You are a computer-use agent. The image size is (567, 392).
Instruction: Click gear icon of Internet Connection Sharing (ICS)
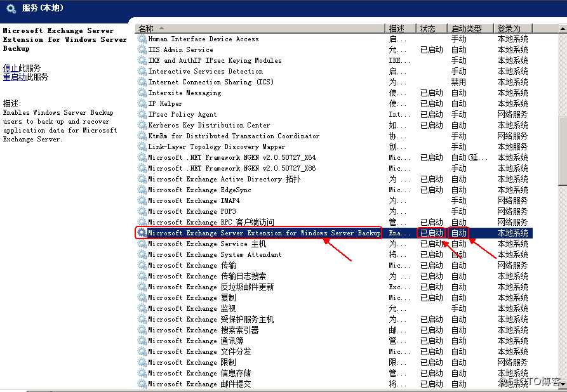pos(142,82)
